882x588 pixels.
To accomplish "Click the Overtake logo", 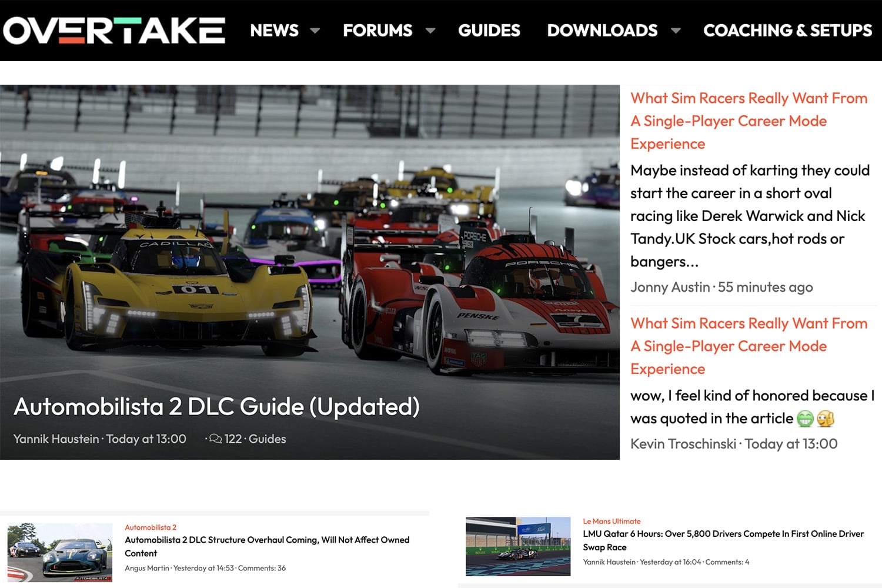I will pos(114,31).
